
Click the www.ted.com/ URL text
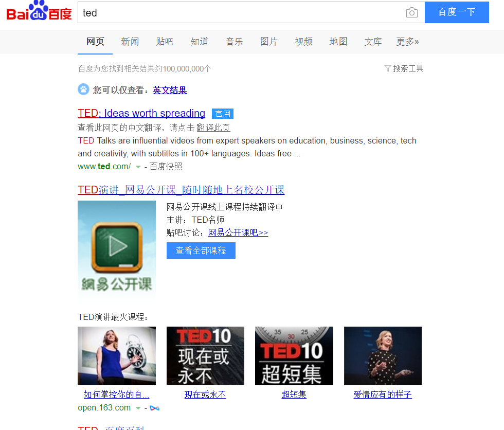(104, 167)
